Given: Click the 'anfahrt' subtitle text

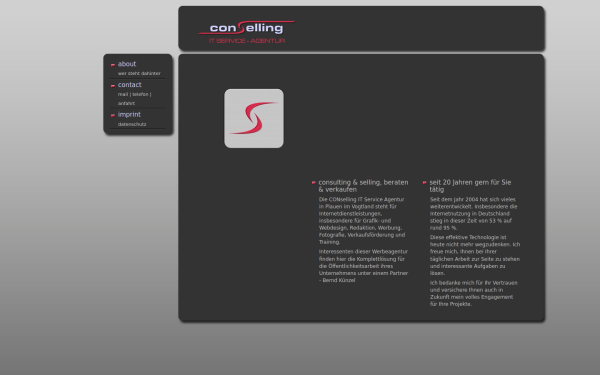Looking at the screenshot, I should (x=126, y=103).
